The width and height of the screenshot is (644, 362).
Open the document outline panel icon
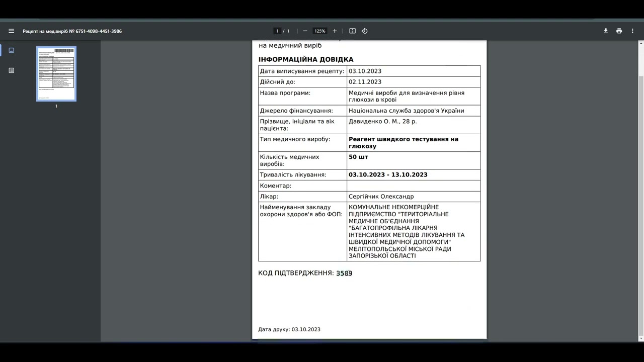pos(12,70)
